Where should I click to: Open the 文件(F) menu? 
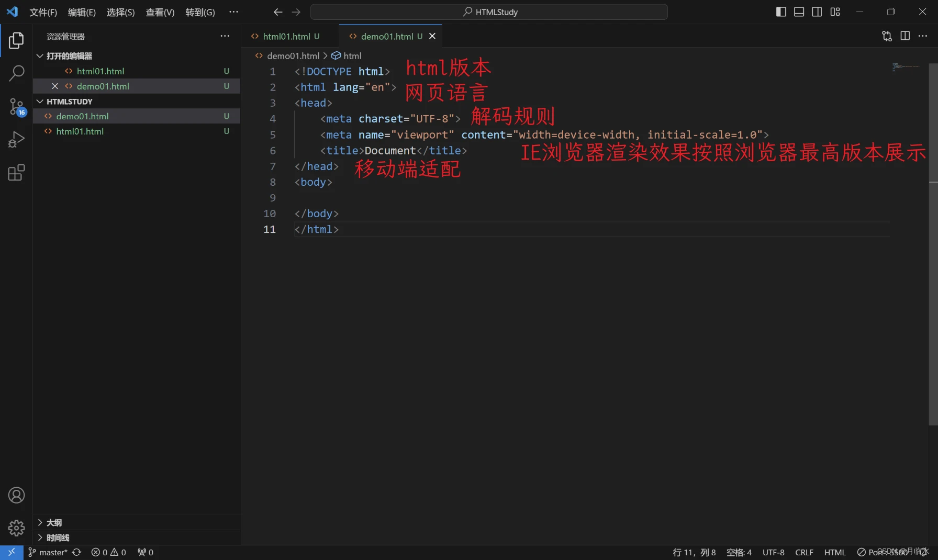[x=43, y=12]
